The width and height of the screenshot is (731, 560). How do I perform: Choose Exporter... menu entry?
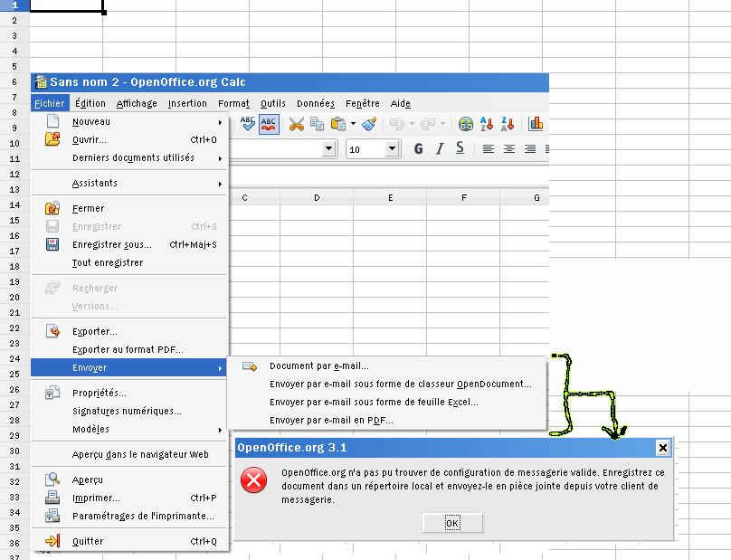pos(129,331)
